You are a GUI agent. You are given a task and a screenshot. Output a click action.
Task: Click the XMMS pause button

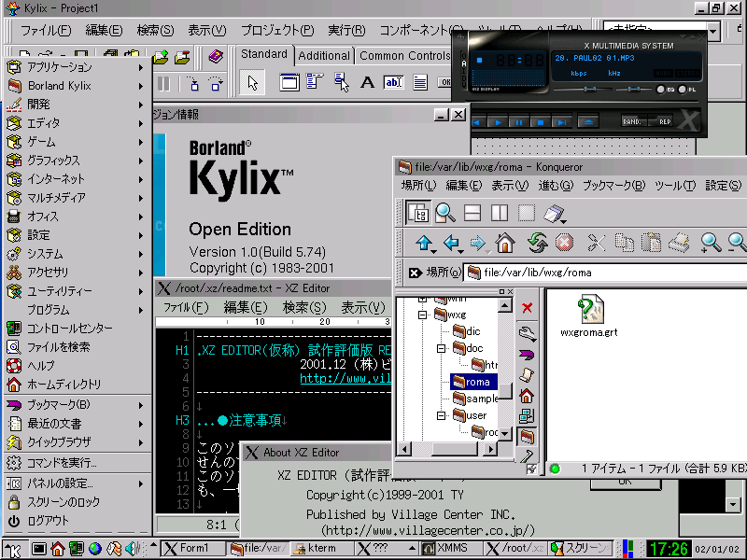point(519,122)
